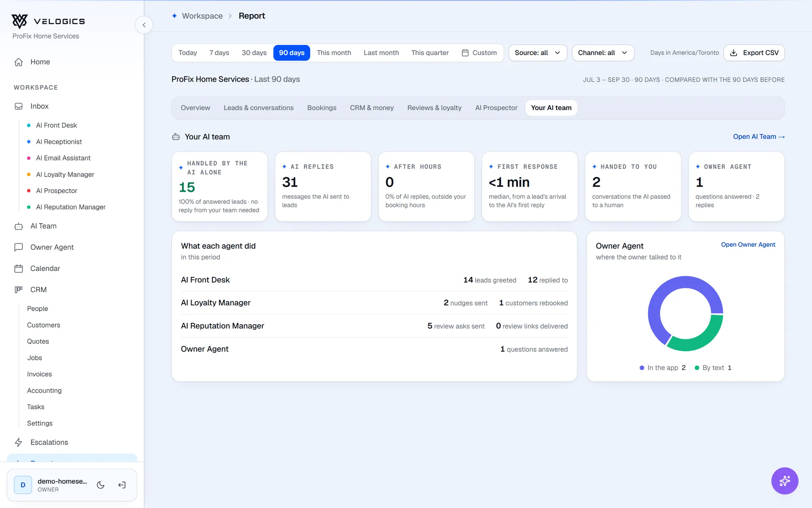Image resolution: width=812 pixels, height=508 pixels.
Task: Click the Workspace breadcrumb link
Action: tap(202, 16)
